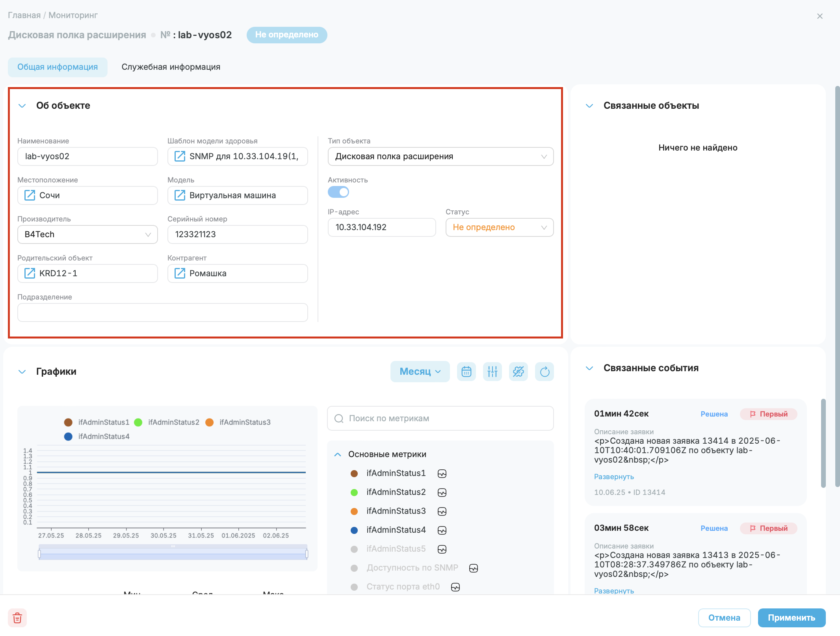Click the unlink chart icon in Графики
The width and height of the screenshot is (840, 636).
tap(518, 372)
